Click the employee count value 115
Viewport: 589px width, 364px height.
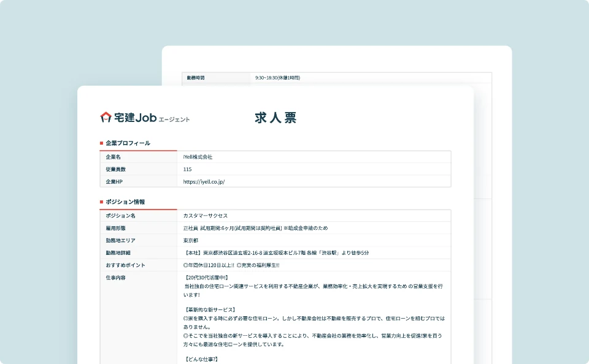coord(187,169)
